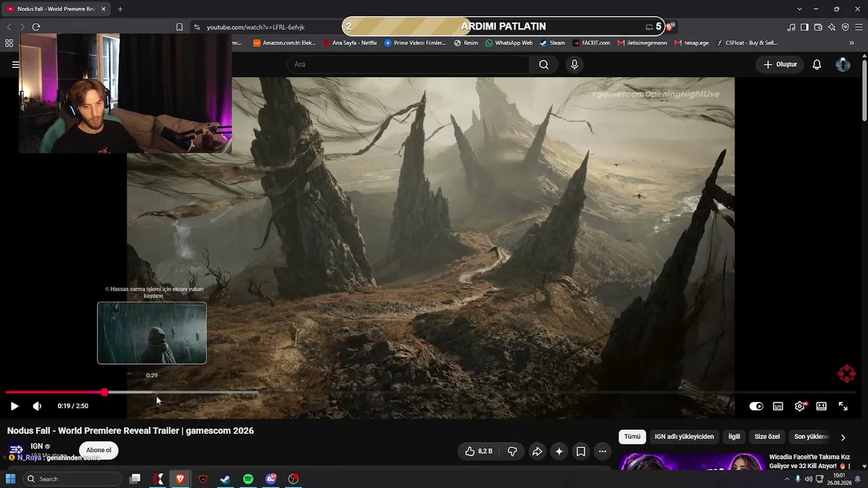Switch to theater mode view

[821, 406]
